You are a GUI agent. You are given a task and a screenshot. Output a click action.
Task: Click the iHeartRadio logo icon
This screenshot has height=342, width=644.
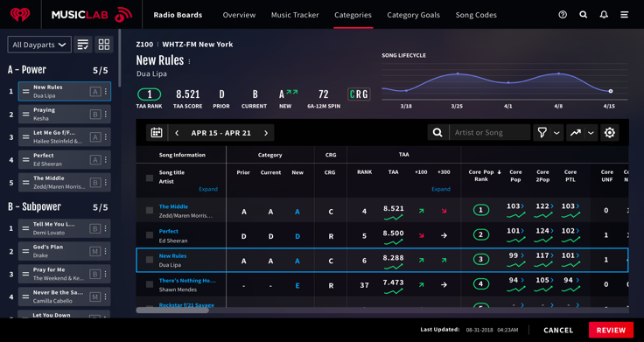[x=20, y=15]
